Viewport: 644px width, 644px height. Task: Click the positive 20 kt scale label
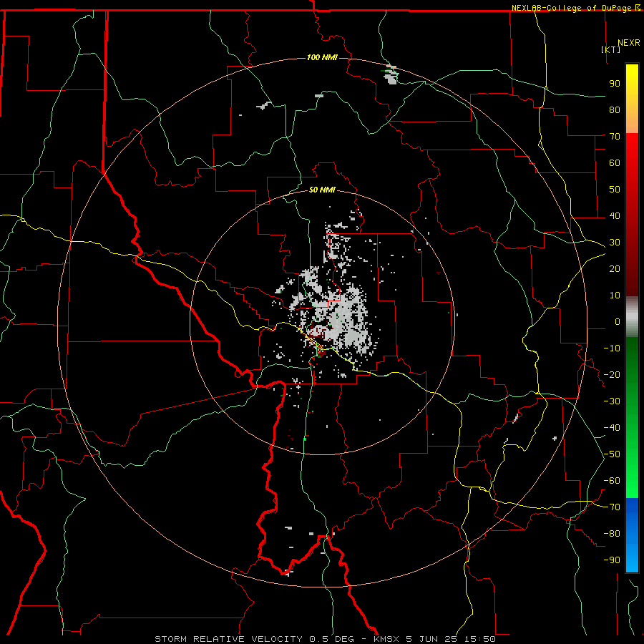(x=615, y=269)
